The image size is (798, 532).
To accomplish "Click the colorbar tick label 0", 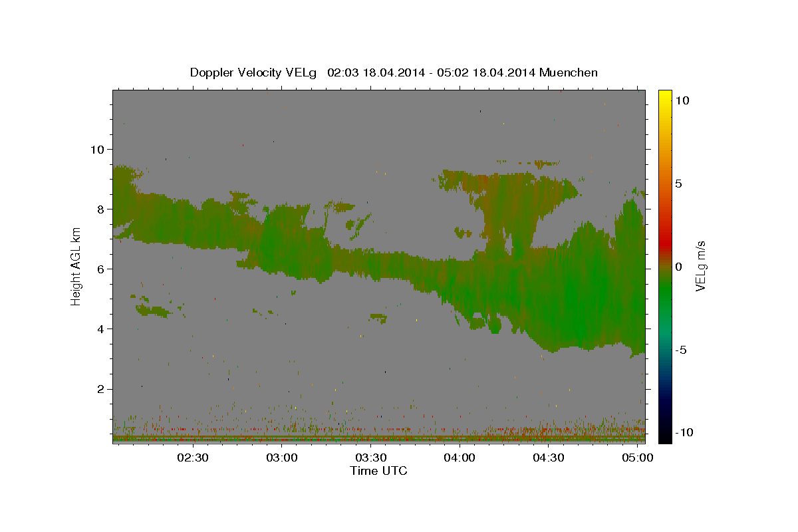I will tap(679, 266).
